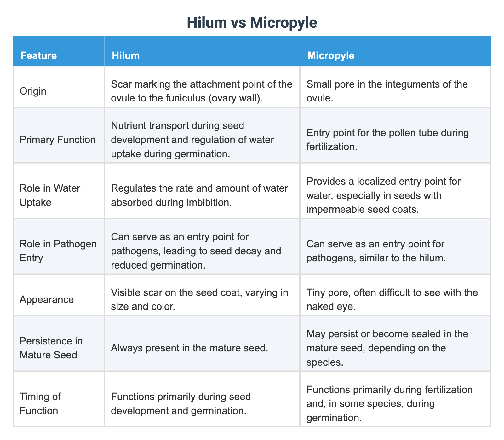
Task: Click the 'Scar marking the attachment point' cell
Action: click(202, 91)
